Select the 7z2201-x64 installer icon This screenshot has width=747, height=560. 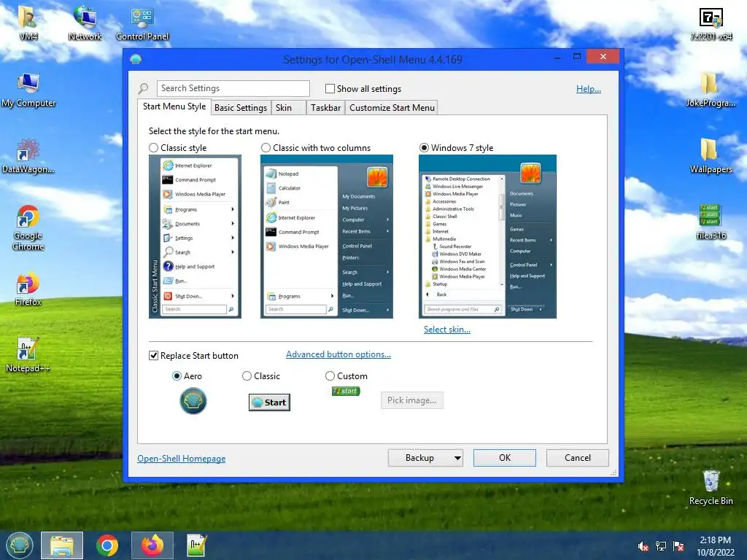711,23
